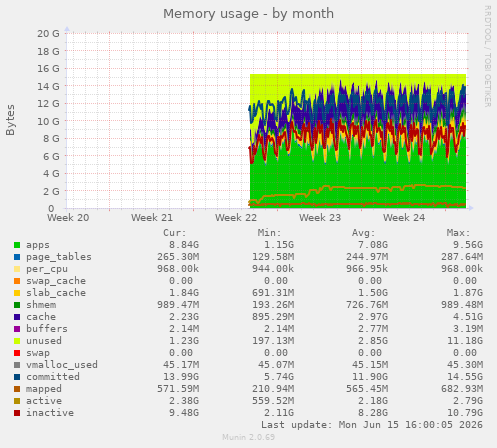Click per_cpu minimum value 944.00k

coord(273,269)
